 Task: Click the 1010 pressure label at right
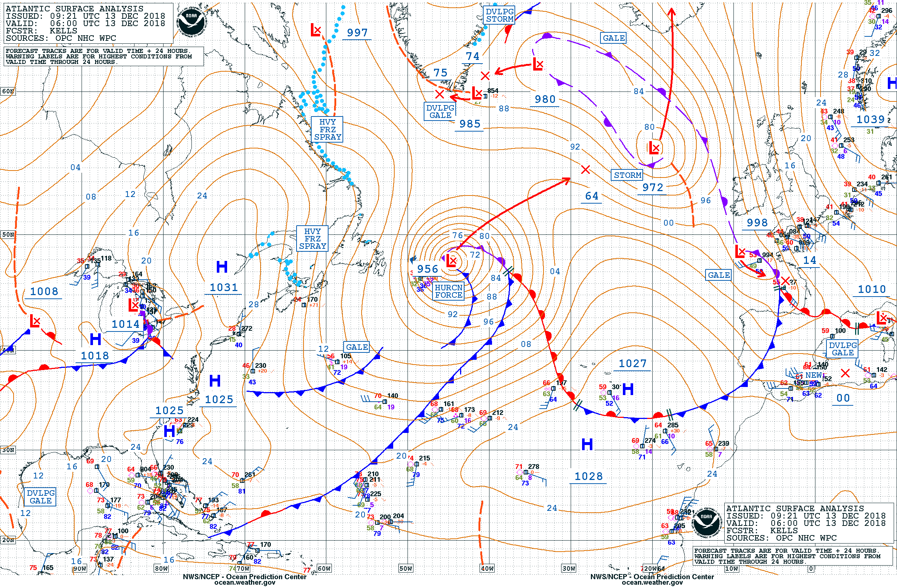pos(872,289)
